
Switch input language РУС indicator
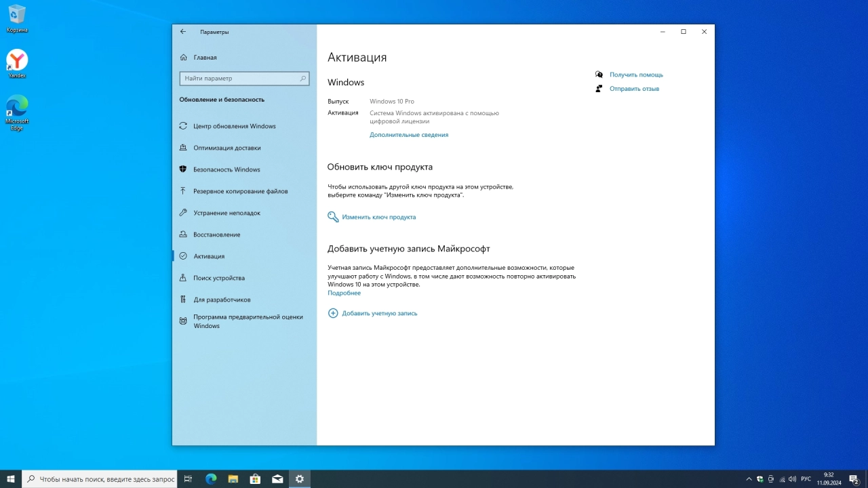click(x=806, y=479)
